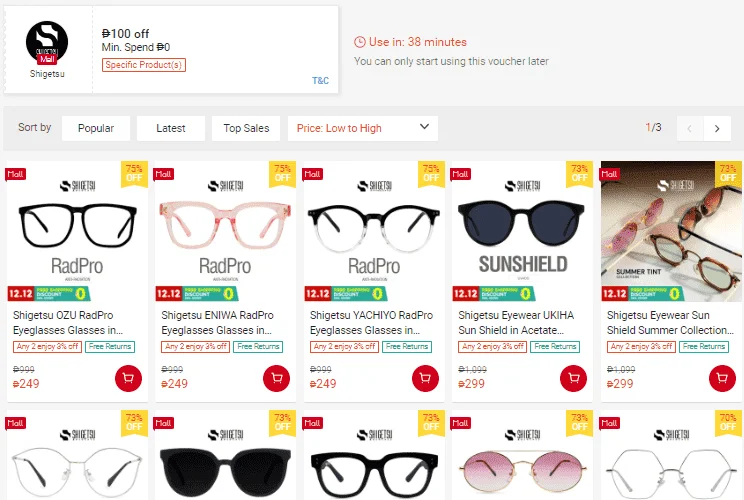
Task: Click the black oversized sunglasses image
Action: (x=225, y=455)
